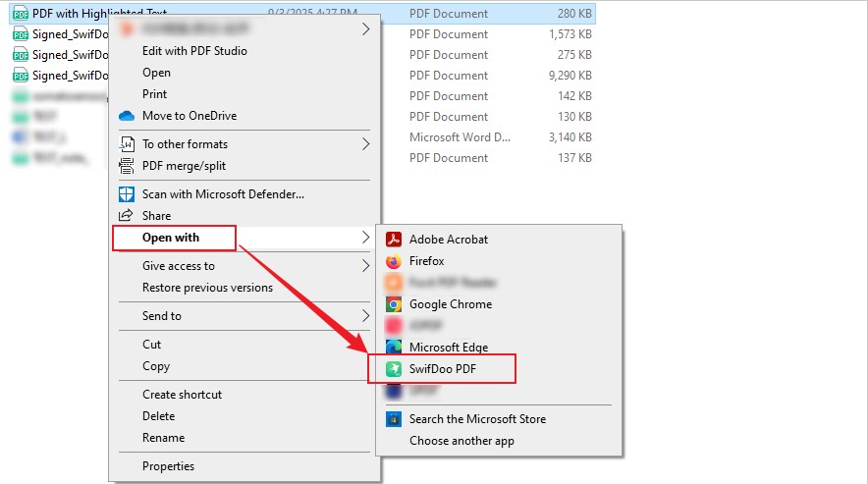Click the Google Chrome icon

394,304
